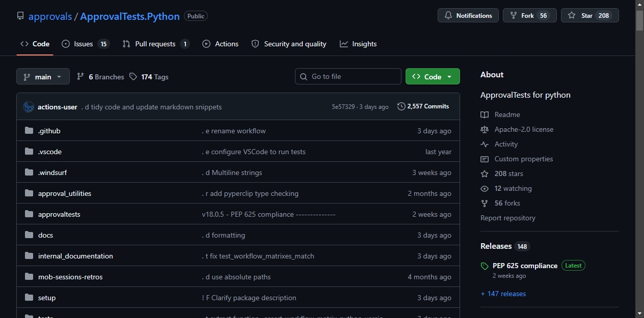
Task: Open the .github folder
Action: point(49,131)
